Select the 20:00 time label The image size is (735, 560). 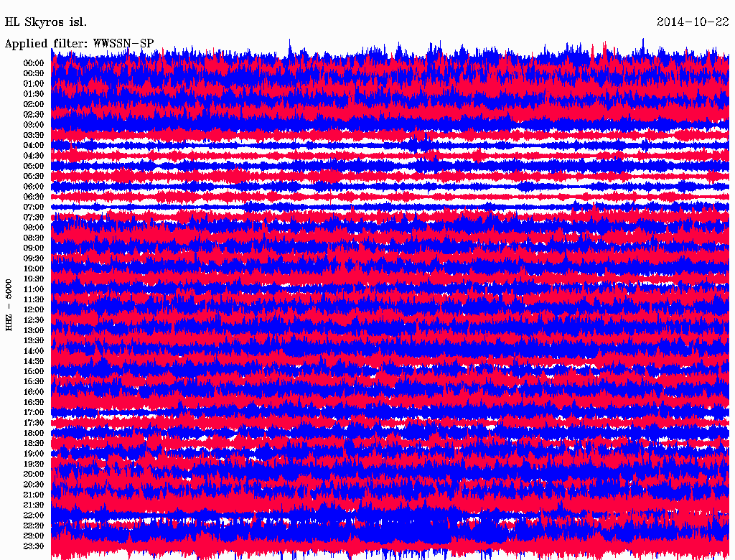coord(33,474)
